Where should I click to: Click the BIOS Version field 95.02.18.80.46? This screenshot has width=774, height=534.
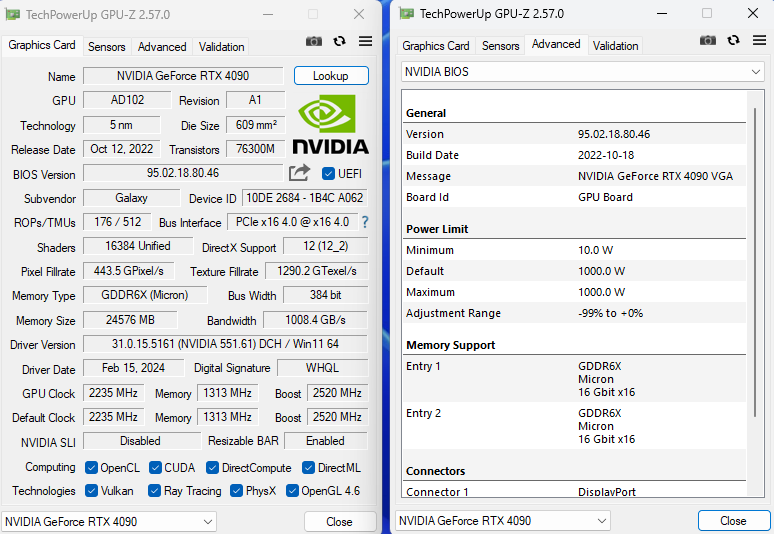(x=183, y=173)
